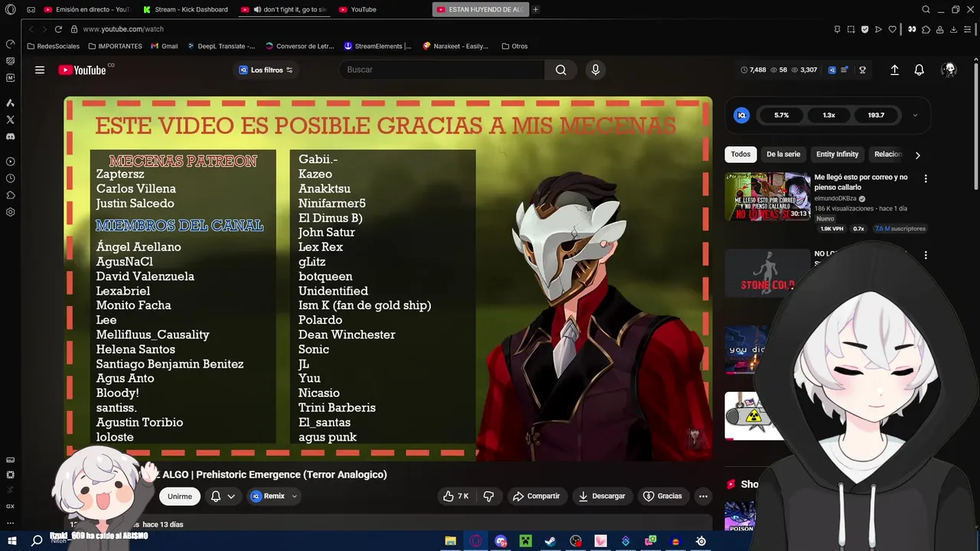980x551 pixels.
Task: Reload the page in the browser
Action: 58,29
